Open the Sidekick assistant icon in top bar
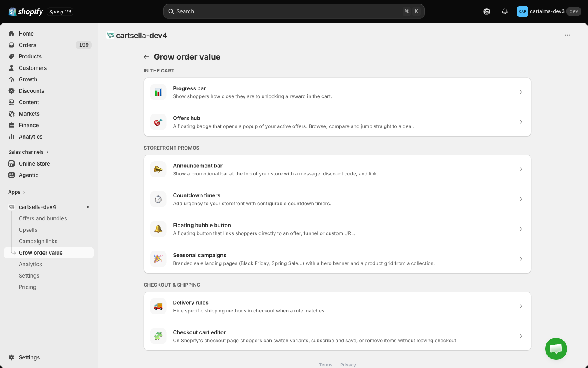The width and height of the screenshot is (588, 368). (x=487, y=11)
